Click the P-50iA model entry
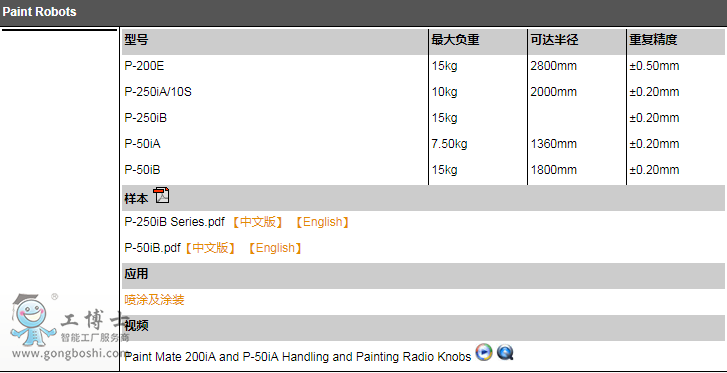 pyautogui.click(x=142, y=144)
